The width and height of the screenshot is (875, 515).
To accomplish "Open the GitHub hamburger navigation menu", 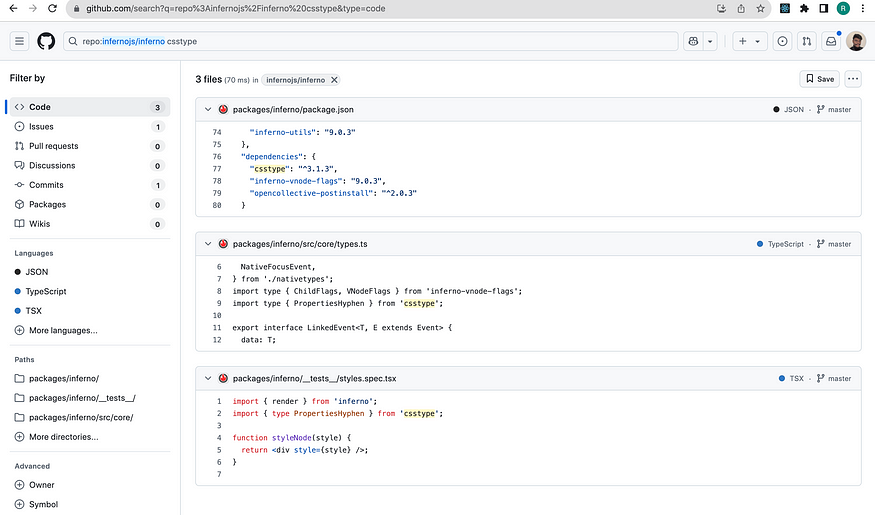I will point(20,41).
